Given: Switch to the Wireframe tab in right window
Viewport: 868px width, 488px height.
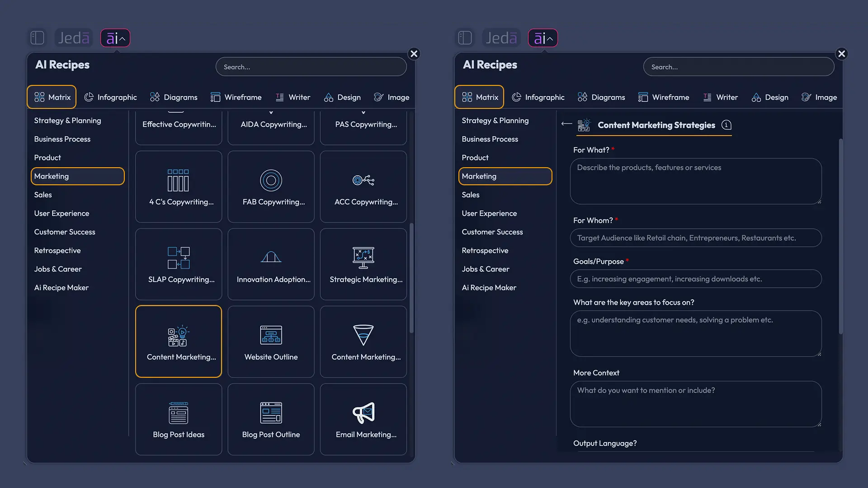Looking at the screenshot, I should (664, 97).
